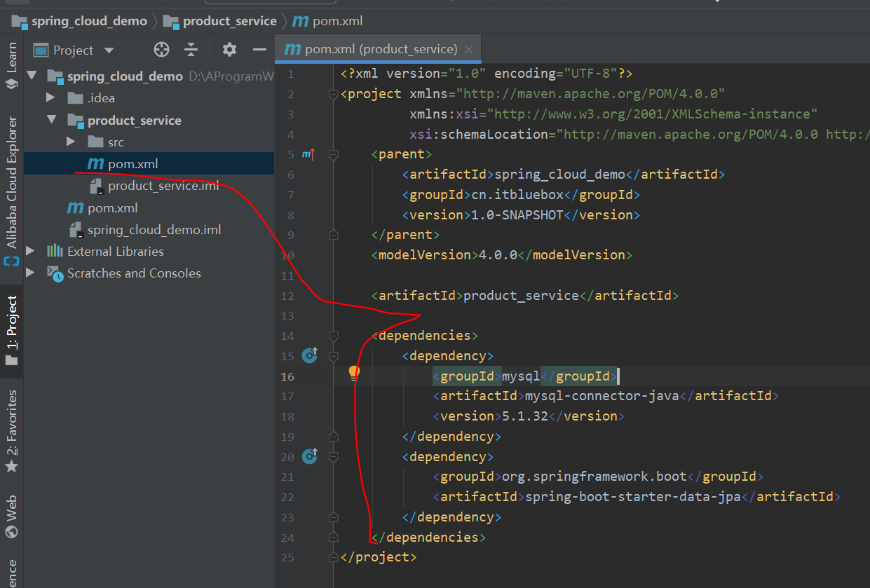Click spring_cloud_demo in the breadcrumb bar
This screenshot has height=588, width=870.
(89, 21)
